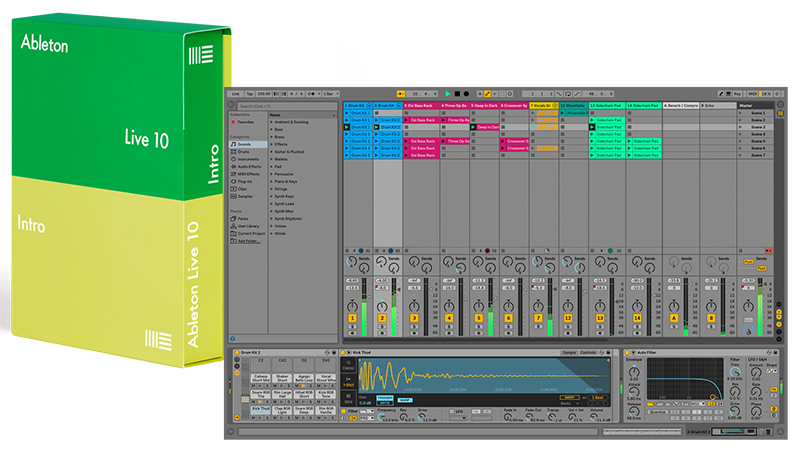Click track 2 pan knob

[382, 307]
